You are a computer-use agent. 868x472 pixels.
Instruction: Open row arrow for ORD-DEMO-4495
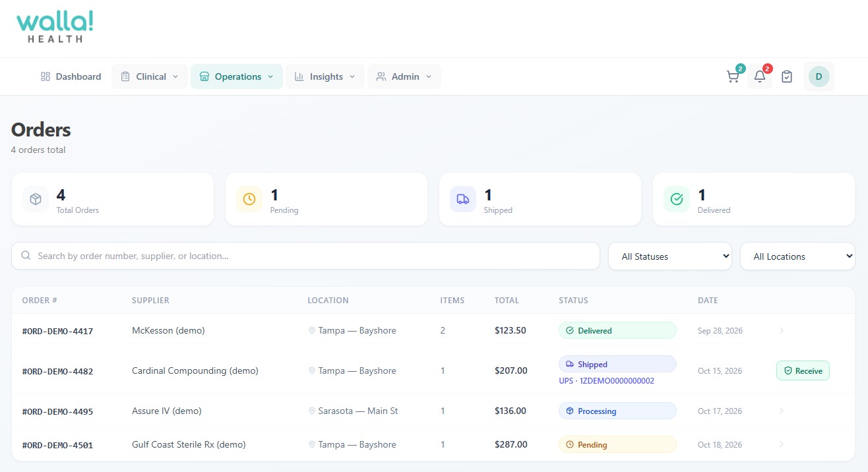[x=782, y=411]
